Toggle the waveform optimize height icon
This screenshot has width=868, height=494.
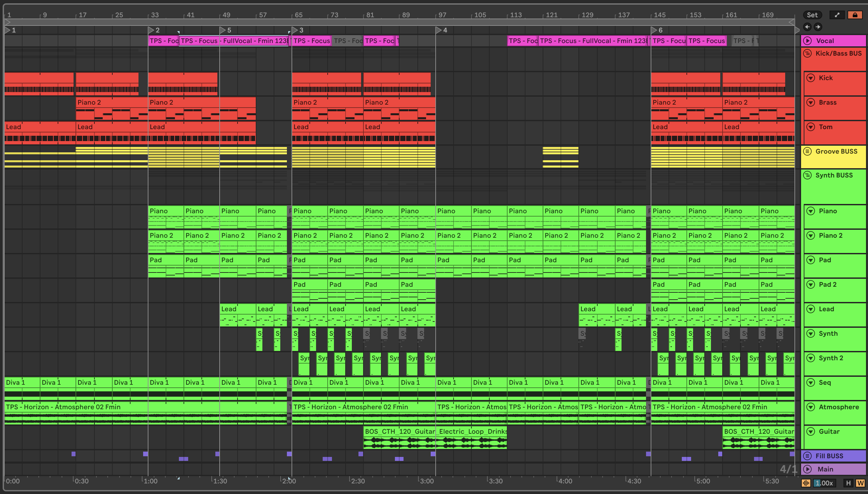806,483
